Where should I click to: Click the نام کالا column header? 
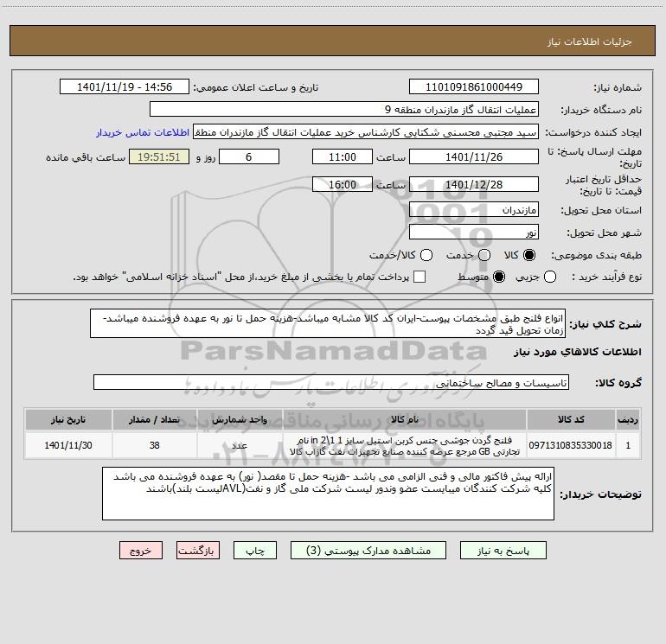point(405,419)
